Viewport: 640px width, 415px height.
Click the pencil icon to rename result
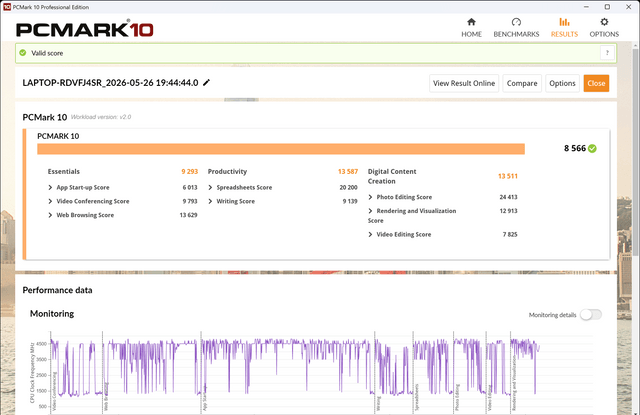pyautogui.click(x=207, y=82)
